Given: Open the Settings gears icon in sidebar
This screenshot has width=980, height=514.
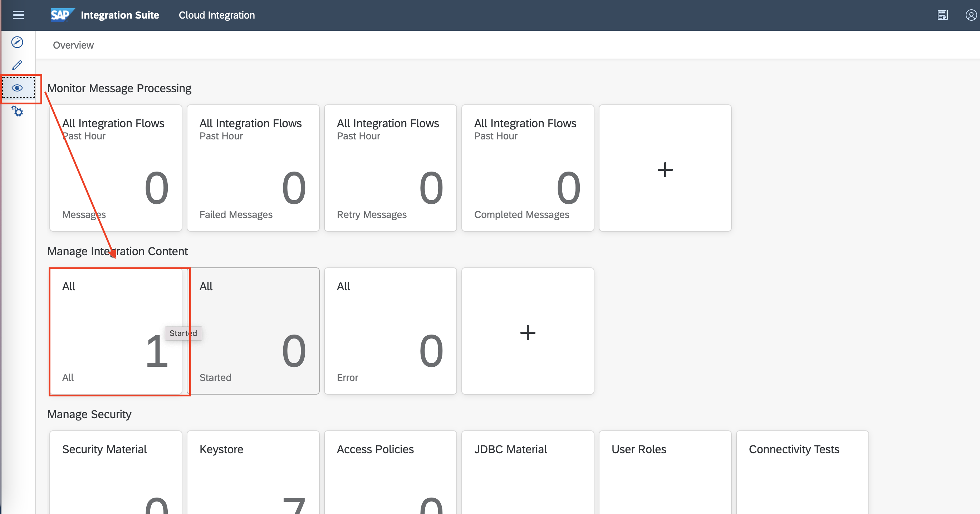Looking at the screenshot, I should [17, 111].
